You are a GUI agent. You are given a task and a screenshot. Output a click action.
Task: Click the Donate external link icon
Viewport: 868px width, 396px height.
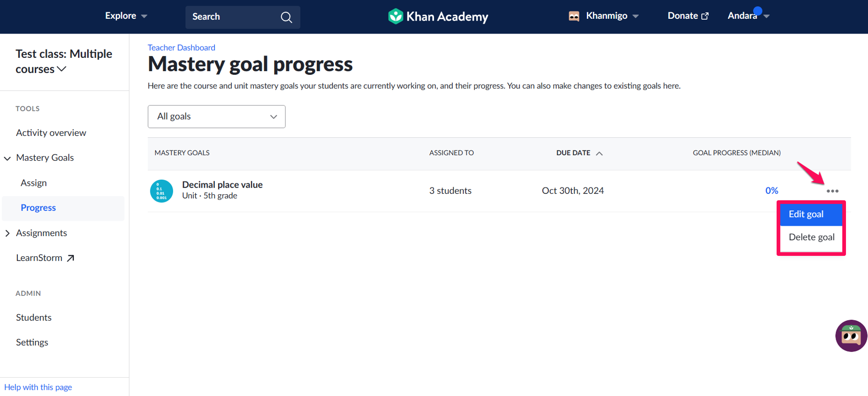[705, 16]
